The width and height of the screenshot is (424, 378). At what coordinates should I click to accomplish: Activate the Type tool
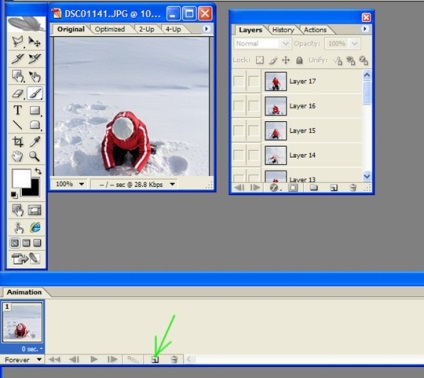click(x=18, y=110)
